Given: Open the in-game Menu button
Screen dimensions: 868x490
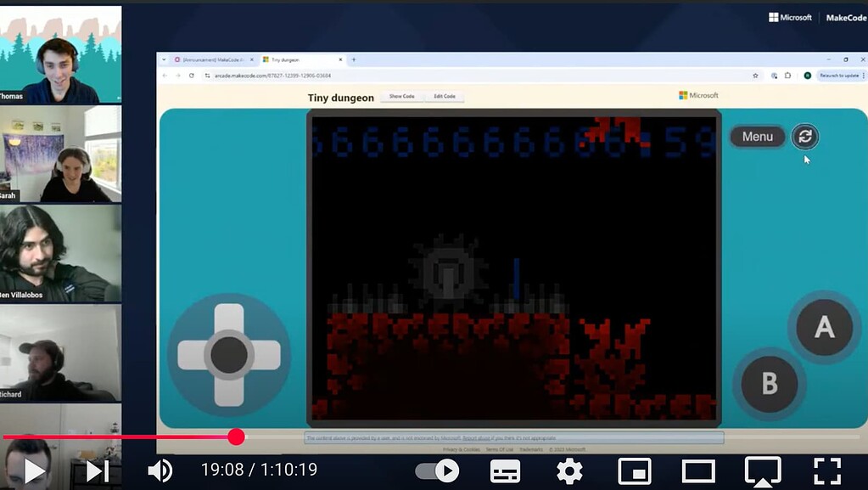Looking at the screenshot, I should pyautogui.click(x=756, y=137).
